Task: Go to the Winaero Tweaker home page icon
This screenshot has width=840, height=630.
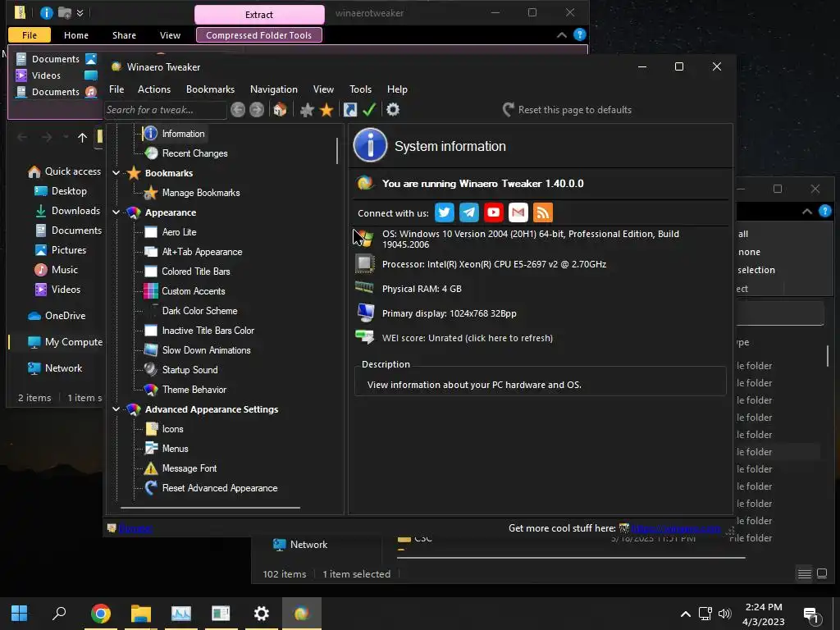Action: coord(280,110)
